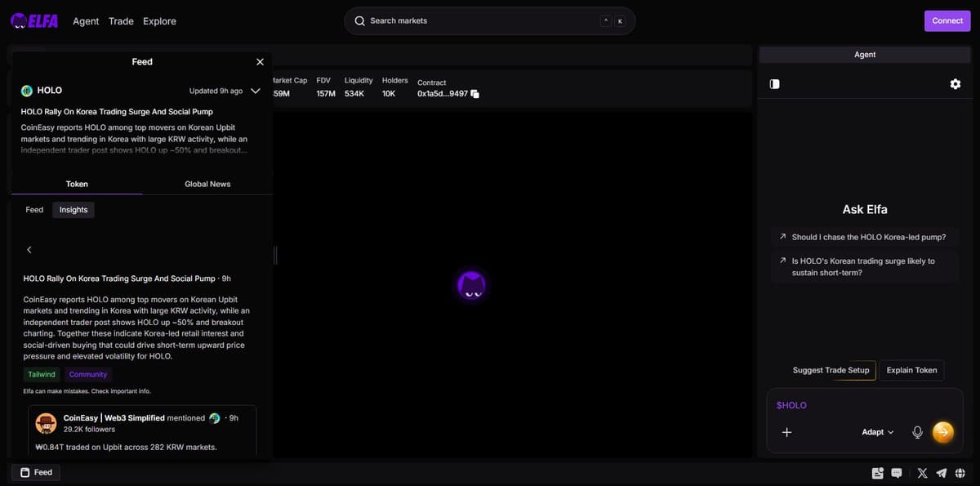Open the Telegram link icon
This screenshot has height=486, width=980.
click(x=942, y=473)
